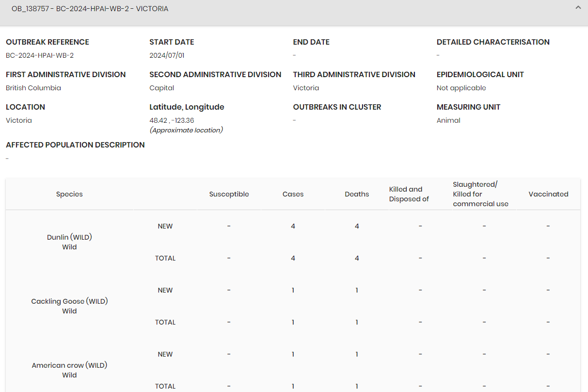This screenshot has width=588, height=392.
Task: Select the Species column header
Action: [x=69, y=194]
